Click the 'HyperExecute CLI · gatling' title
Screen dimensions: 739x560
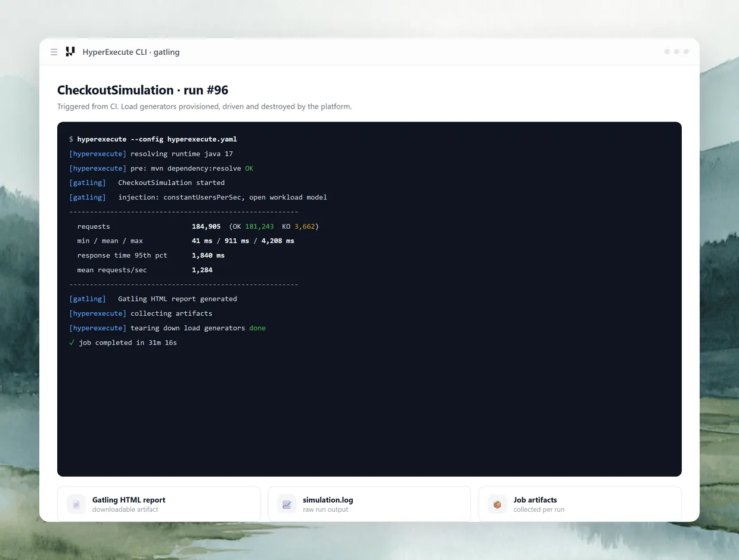(131, 52)
